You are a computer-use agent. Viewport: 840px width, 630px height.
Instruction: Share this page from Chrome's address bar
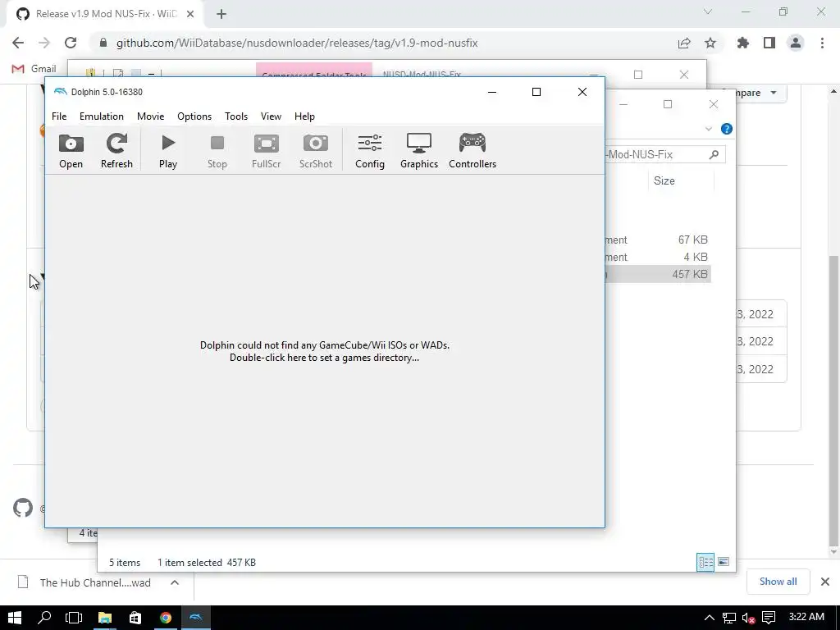(684, 43)
